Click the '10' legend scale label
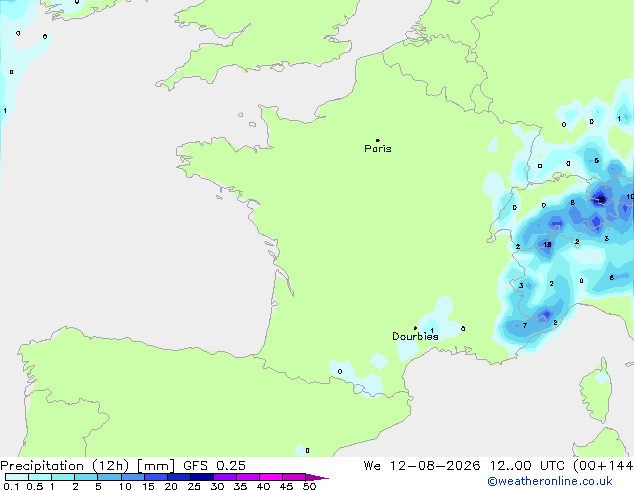The image size is (634, 490). click(x=125, y=486)
